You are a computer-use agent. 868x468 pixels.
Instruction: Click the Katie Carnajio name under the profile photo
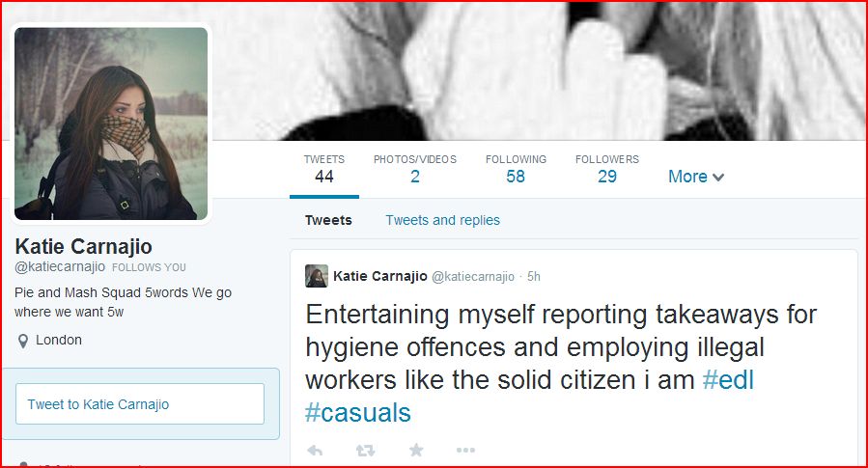coord(83,246)
